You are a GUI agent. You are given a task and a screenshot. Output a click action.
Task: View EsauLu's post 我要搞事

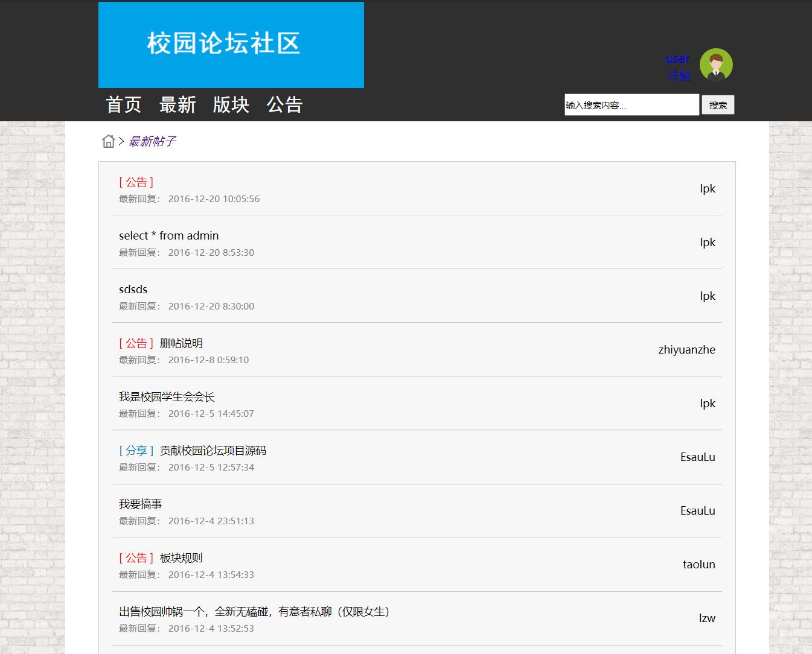point(140,504)
